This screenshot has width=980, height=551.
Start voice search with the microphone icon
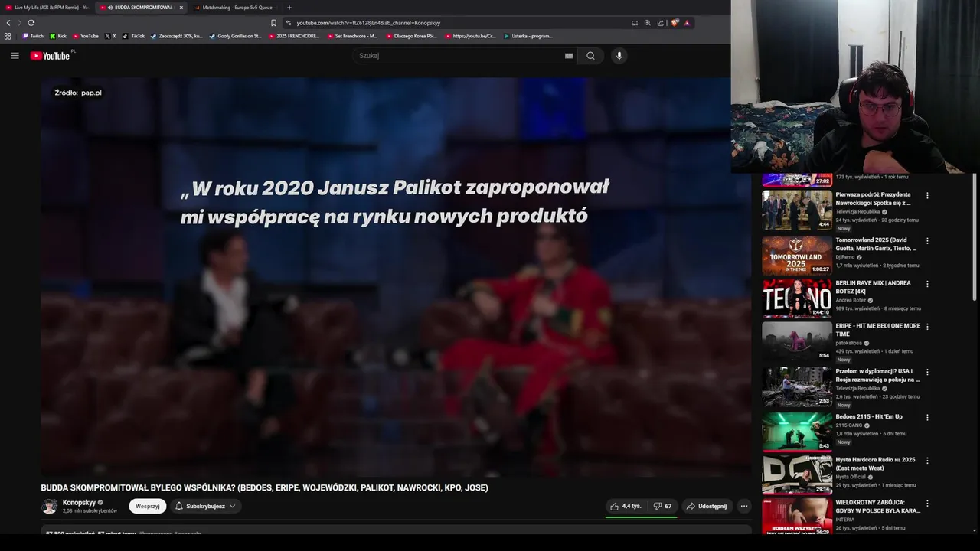619,55
